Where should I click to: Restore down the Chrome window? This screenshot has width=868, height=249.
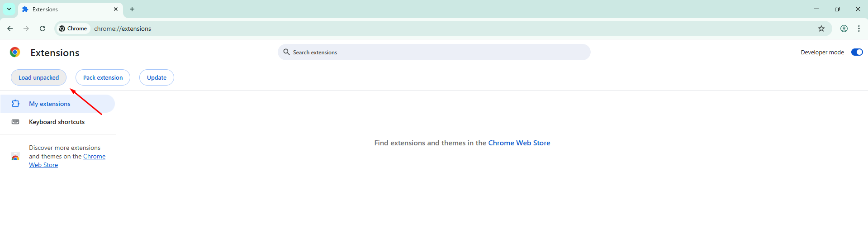[x=837, y=9]
